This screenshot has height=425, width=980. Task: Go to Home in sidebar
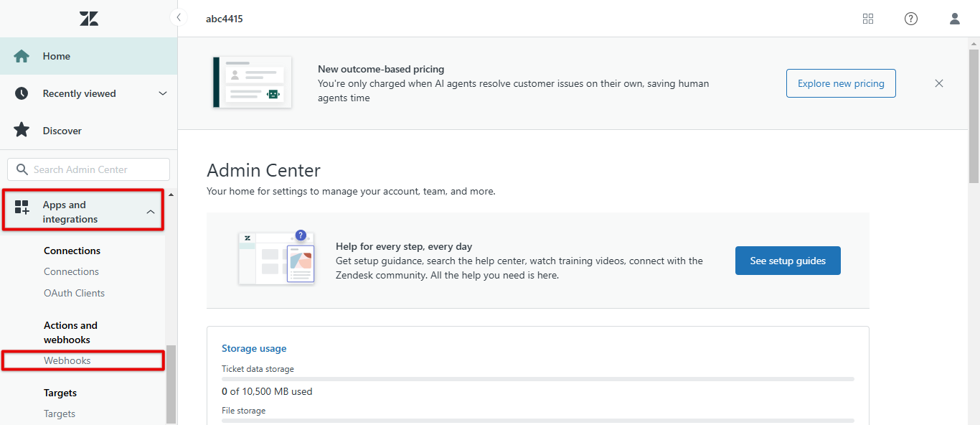tap(88, 56)
